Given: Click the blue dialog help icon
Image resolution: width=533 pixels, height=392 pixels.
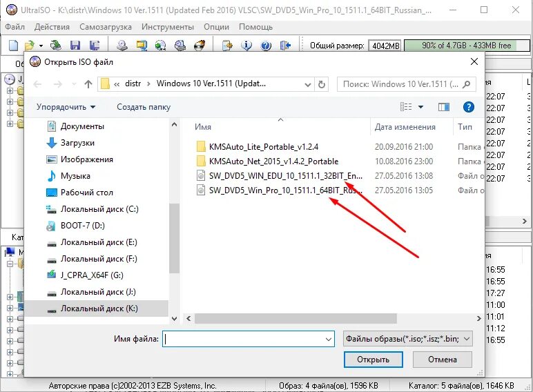Looking at the screenshot, I should 468,107.
